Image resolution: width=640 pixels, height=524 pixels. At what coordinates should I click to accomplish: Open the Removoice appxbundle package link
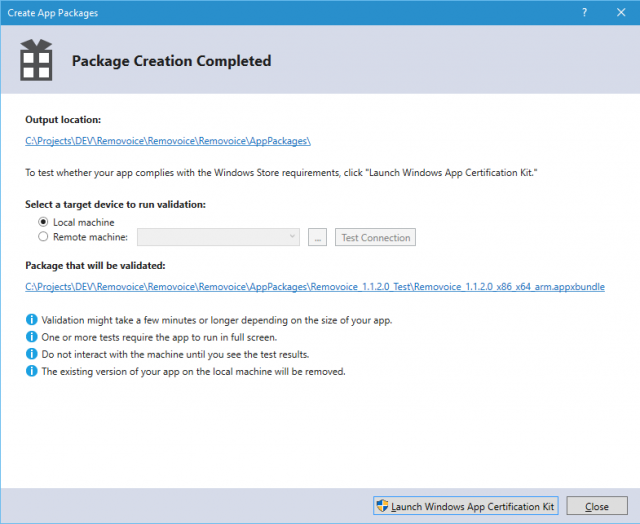[315, 287]
